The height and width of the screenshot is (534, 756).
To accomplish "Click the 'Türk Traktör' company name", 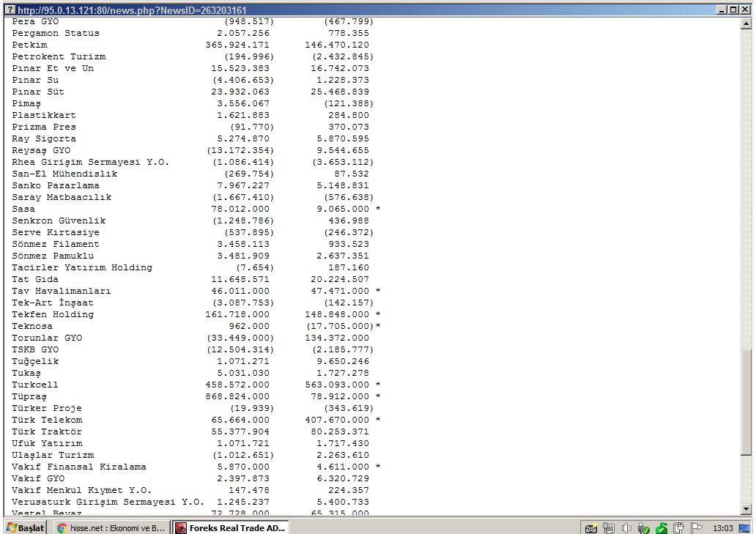I will (47, 432).
